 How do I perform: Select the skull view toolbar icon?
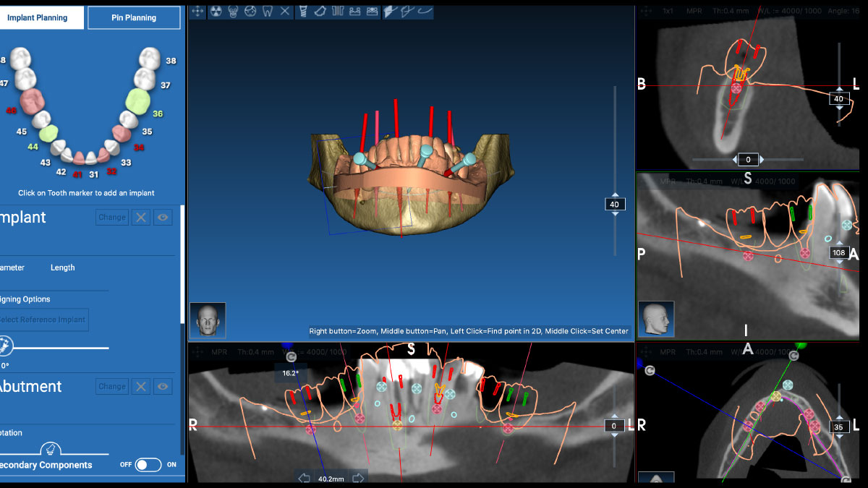click(x=233, y=12)
